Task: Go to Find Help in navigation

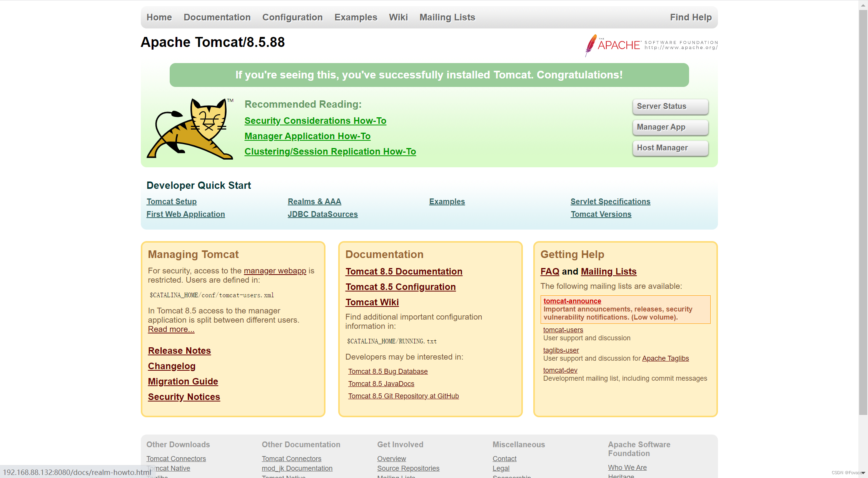Action: pos(691,17)
